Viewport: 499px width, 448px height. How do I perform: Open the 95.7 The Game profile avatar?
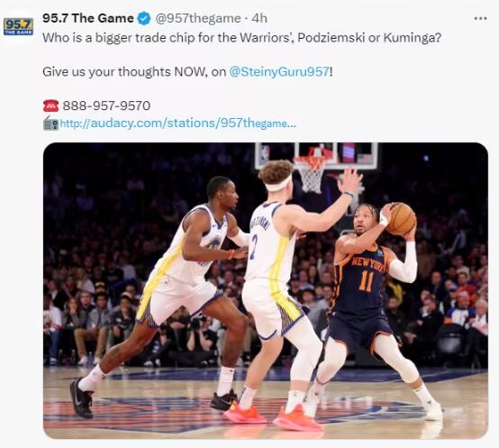tap(18, 27)
